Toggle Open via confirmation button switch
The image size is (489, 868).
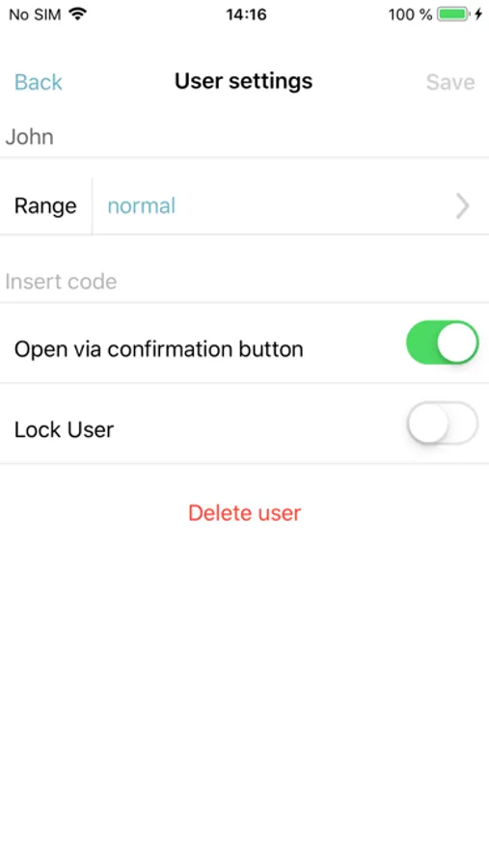click(x=442, y=342)
